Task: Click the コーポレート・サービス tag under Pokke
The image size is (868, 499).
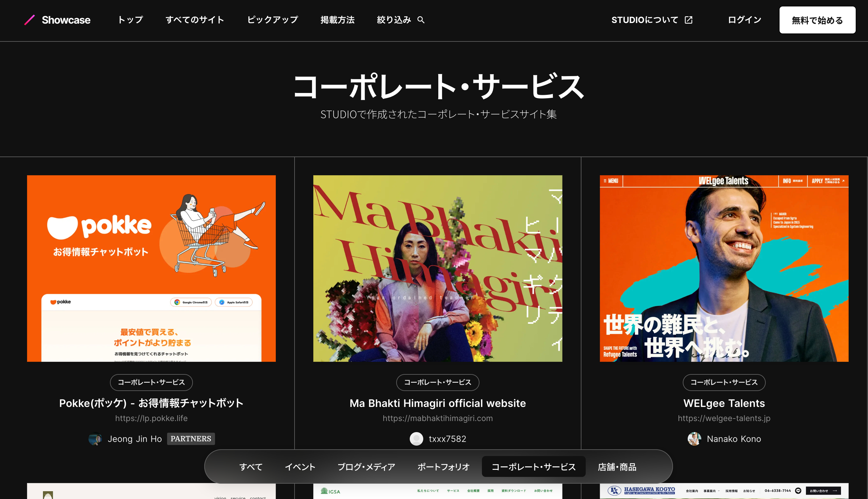Action: tap(151, 382)
